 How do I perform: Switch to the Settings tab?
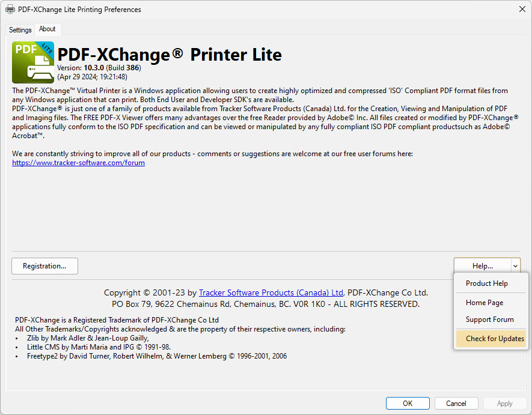click(x=20, y=30)
